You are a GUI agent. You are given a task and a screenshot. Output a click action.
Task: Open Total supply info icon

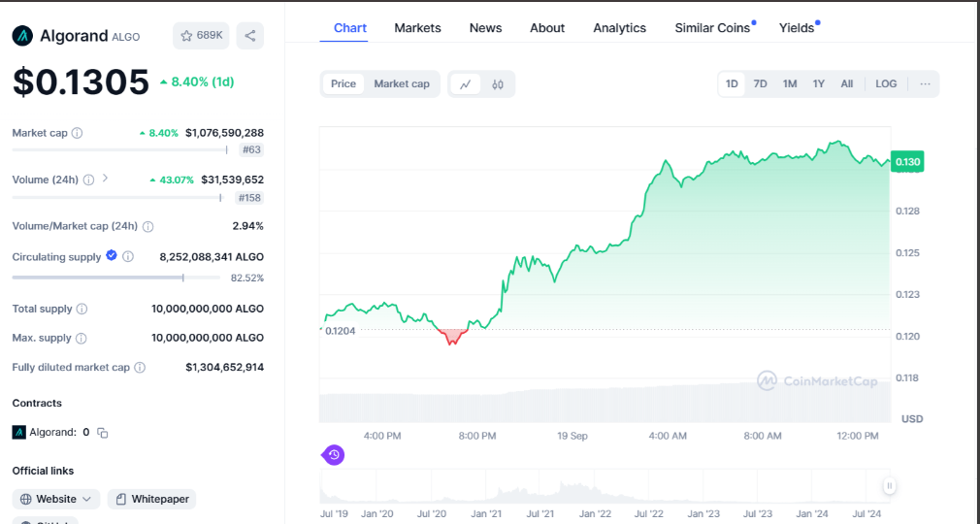(x=82, y=309)
